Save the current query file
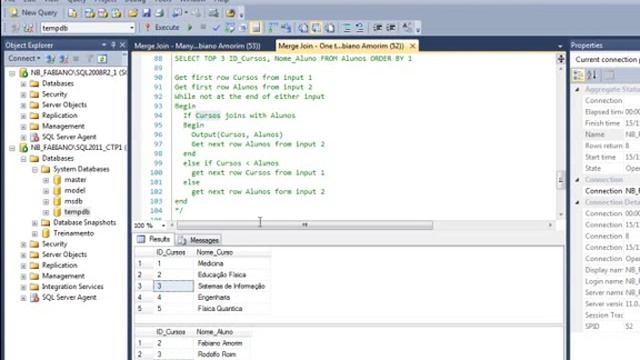 pyautogui.click(x=146, y=13)
